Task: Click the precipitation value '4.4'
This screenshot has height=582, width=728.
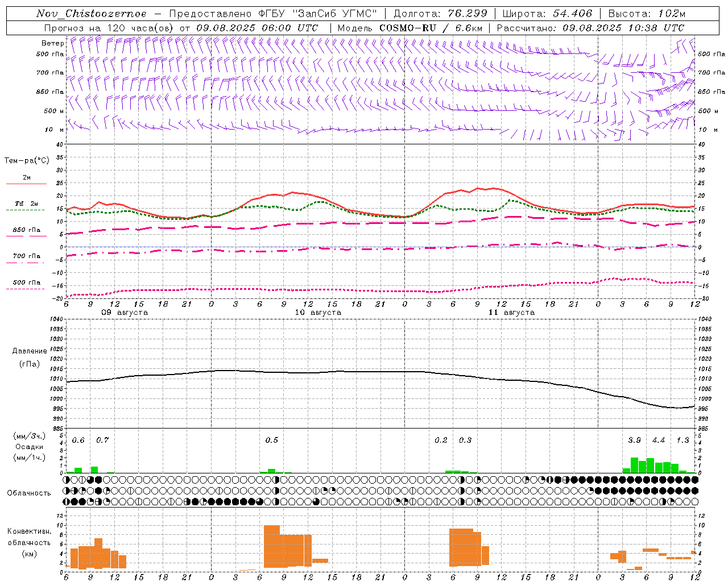Action: (x=658, y=440)
